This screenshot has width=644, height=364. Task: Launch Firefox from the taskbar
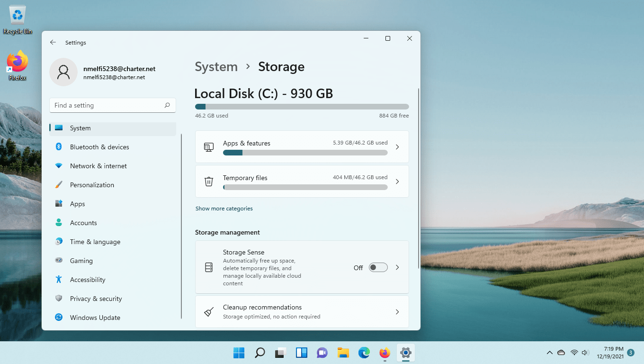[385, 353]
